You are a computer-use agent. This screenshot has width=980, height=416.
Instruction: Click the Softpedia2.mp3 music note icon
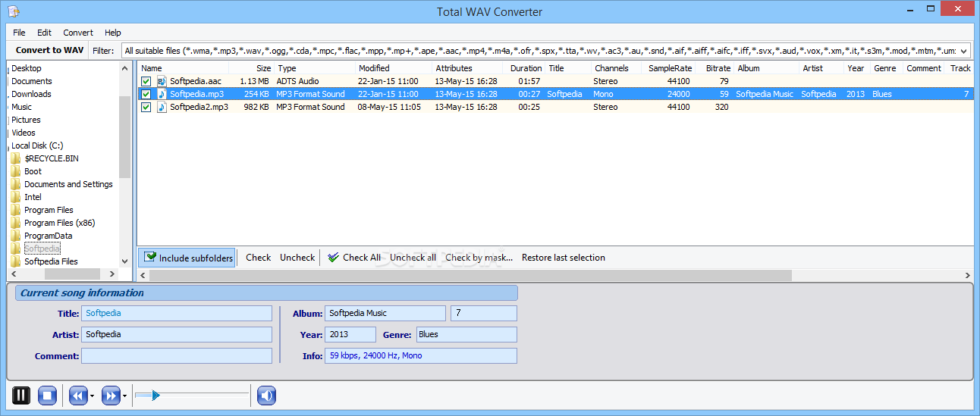point(162,107)
